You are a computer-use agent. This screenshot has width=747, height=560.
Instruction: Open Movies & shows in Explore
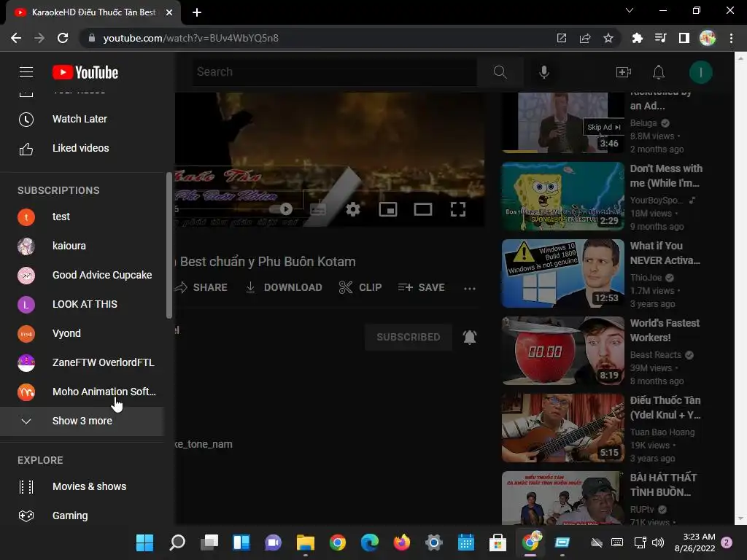(x=82, y=486)
